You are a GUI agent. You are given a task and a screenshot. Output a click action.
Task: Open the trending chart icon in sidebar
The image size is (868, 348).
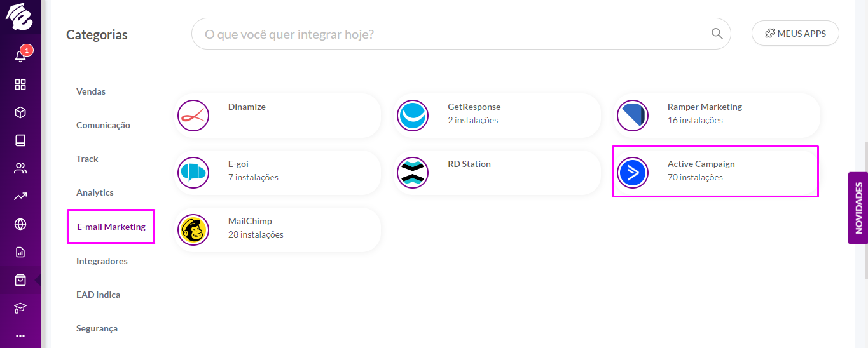click(20, 196)
